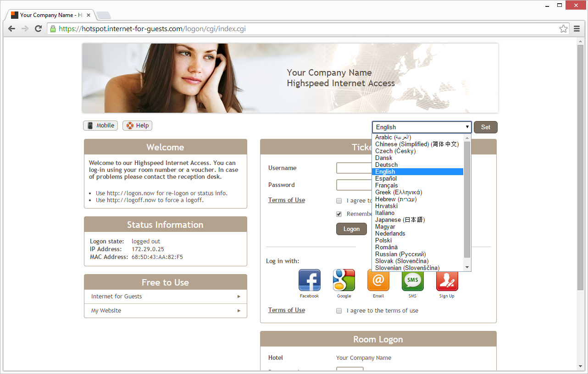This screenshot has width=588, height=374.
Task: Select Japanese (日本語) language option
Action: point(417,220)
